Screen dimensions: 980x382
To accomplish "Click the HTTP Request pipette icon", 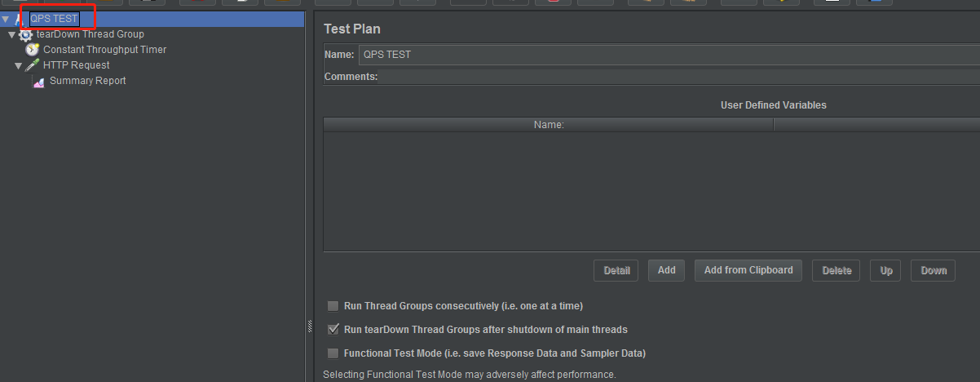I will click(x=33, y=65).
